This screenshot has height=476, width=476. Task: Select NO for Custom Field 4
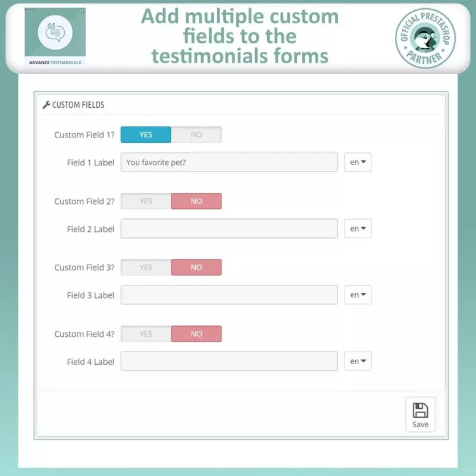pos(196,334)
